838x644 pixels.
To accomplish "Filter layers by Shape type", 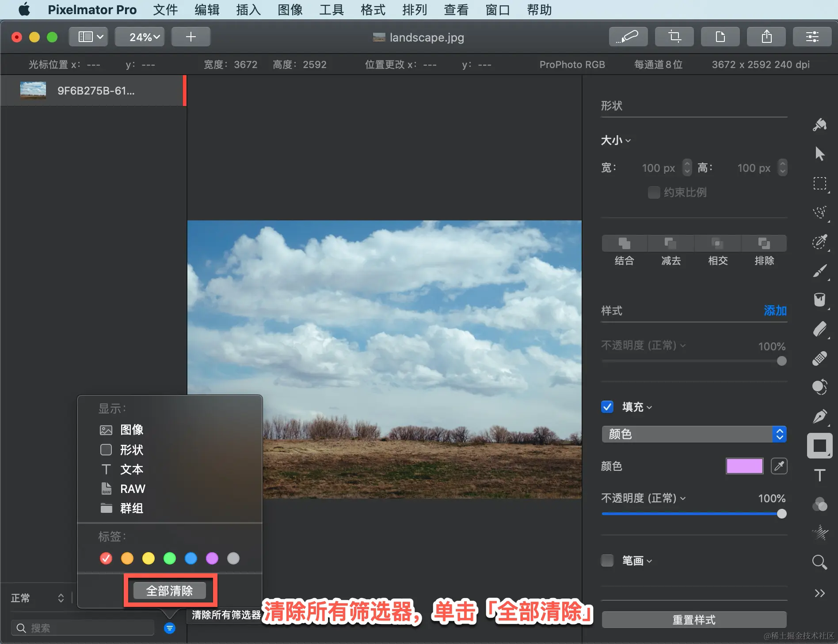I will click(x=122, y=450).
